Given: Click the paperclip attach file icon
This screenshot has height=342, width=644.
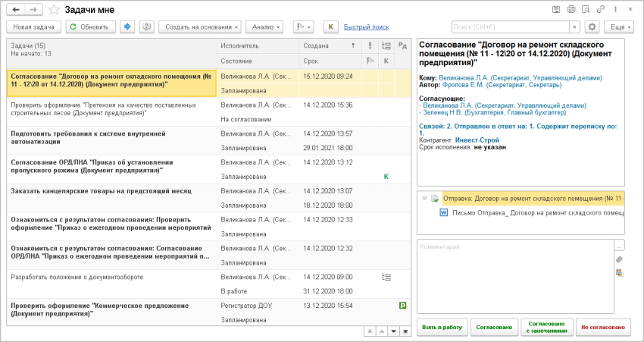Looking at the screenshot, I should (x=619, y=259).
